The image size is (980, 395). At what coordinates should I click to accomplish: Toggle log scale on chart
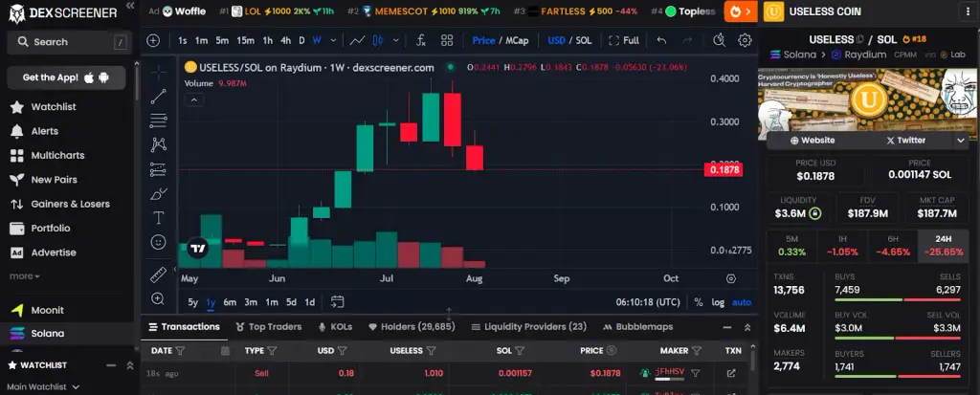(x=718, y=302)
